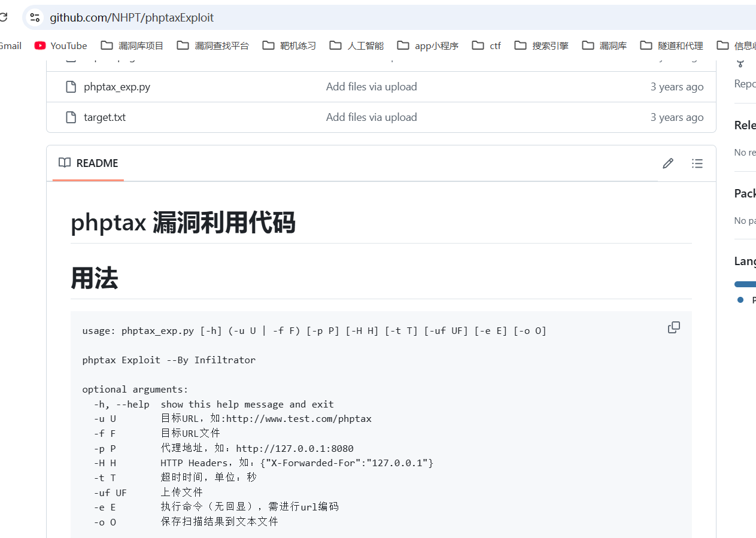Open the 搜索引擎 bookmark folder

(542, 45)
